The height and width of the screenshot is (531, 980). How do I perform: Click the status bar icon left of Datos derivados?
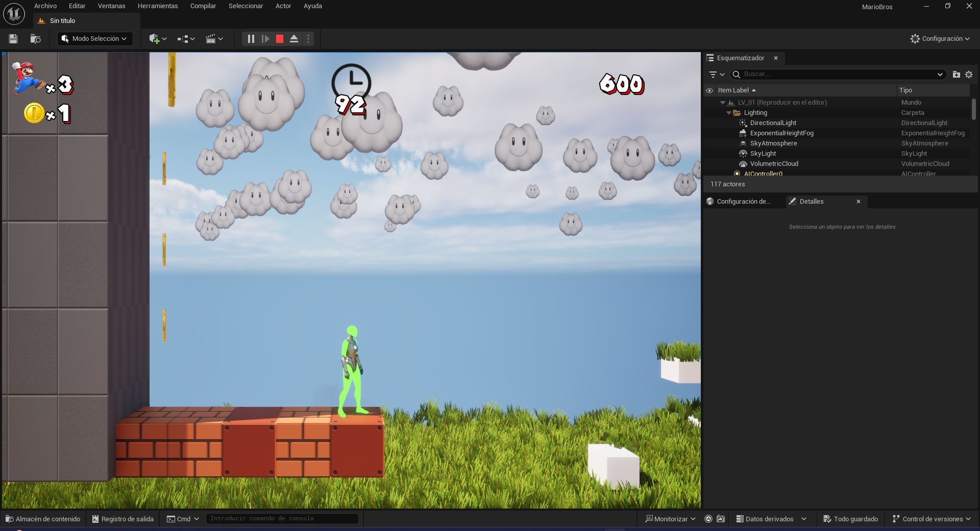point(721,519)
